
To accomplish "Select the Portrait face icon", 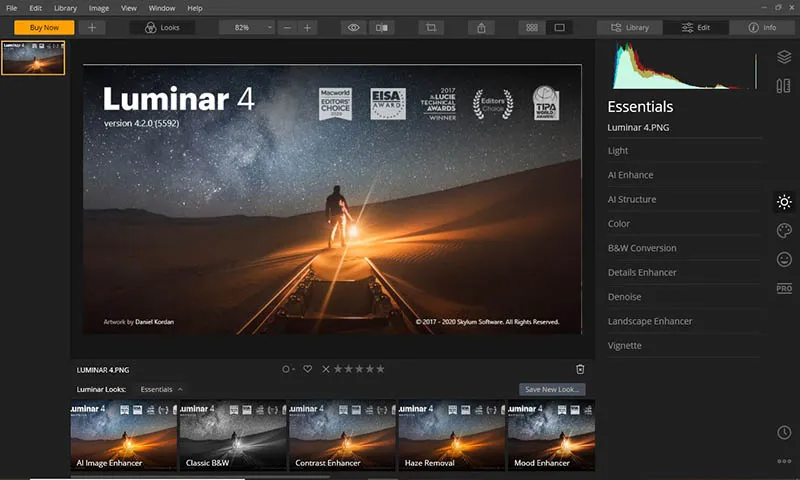I will coord(784,260).
